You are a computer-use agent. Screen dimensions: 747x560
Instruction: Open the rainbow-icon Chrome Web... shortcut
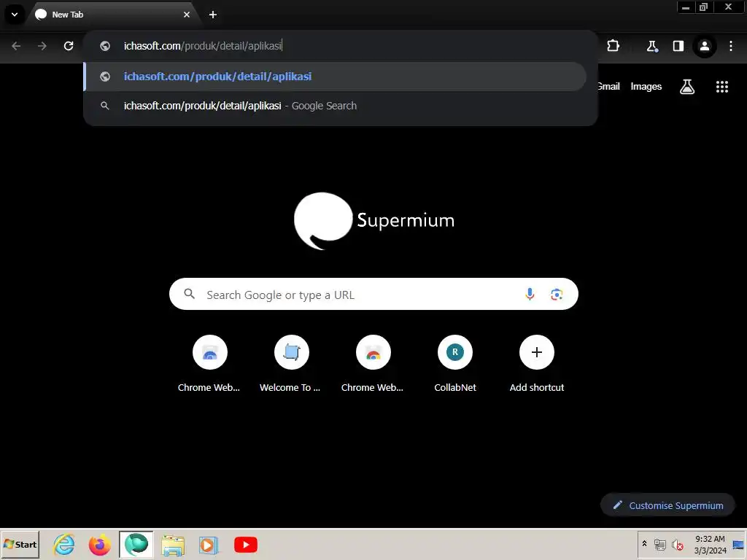(x=373, y=363)
